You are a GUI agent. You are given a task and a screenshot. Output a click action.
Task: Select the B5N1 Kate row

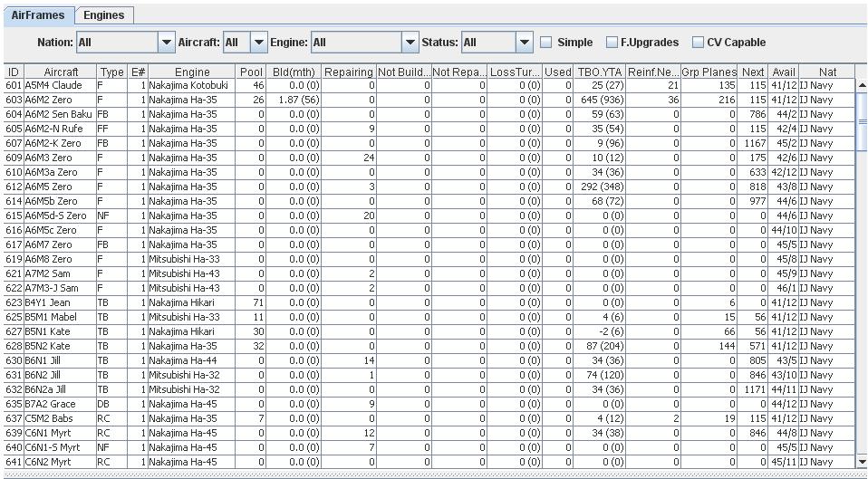pos(429,331)
